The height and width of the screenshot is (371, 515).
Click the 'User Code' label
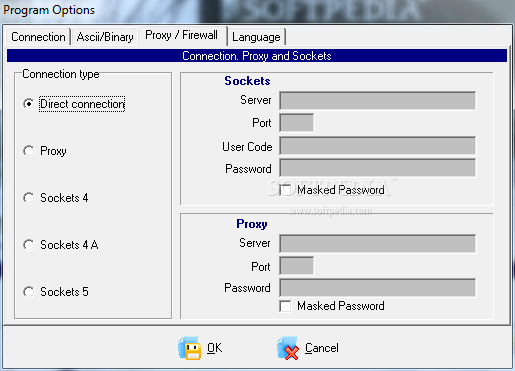coord(247,147)
